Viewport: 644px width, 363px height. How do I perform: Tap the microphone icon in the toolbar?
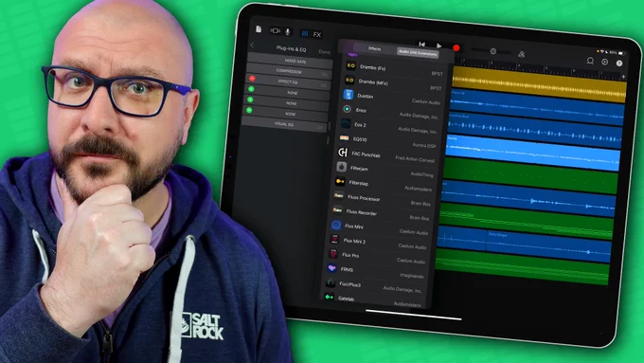point(288,31)
